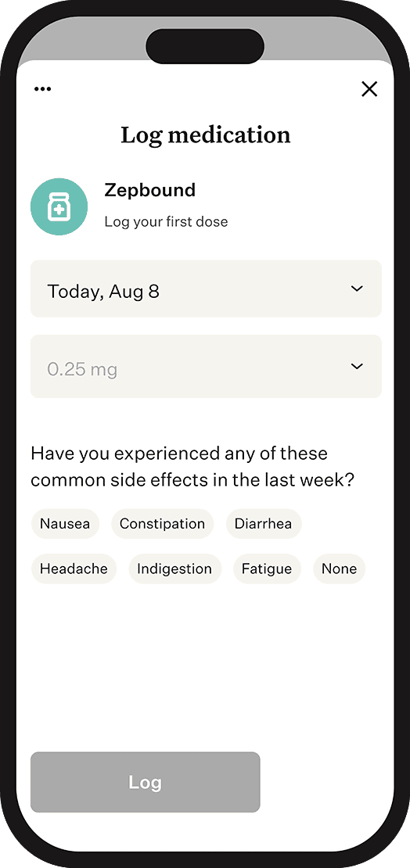Open the Today, Aug 8 date selector
Image resolution: width=410 pixels, height=868 pixels.
pos(206,289)
